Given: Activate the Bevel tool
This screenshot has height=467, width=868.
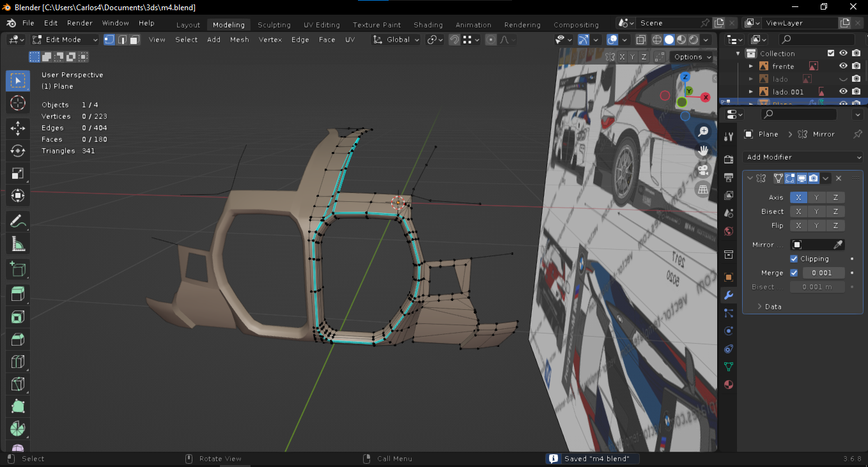Looking at the screenshot, I should [18, 339].
